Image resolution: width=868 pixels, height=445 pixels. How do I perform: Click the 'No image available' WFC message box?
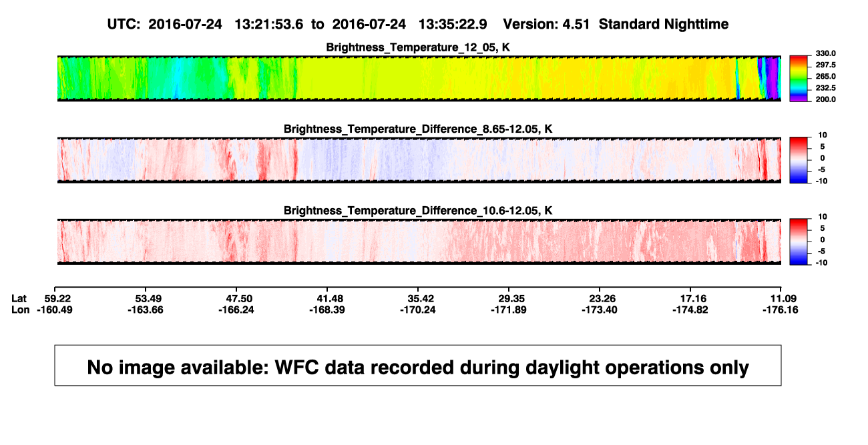click(x=418, y=366)
